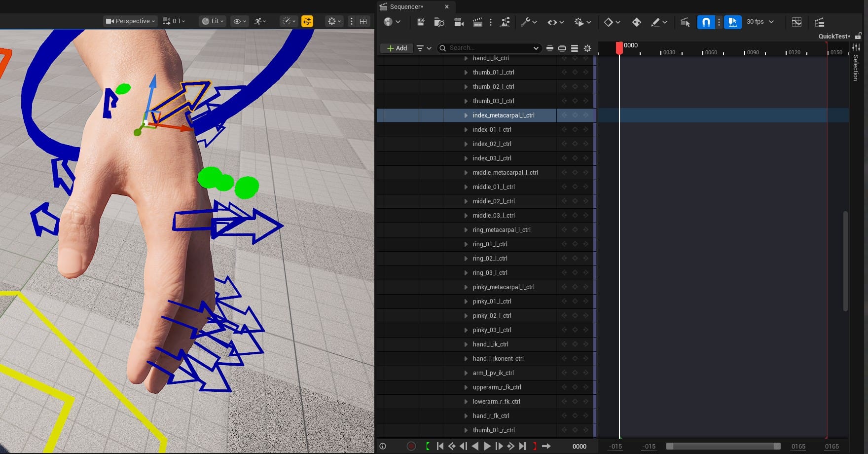
Task: Toggle the magnet snapping button
Action: pyautogui.click(x=706, y=22)
